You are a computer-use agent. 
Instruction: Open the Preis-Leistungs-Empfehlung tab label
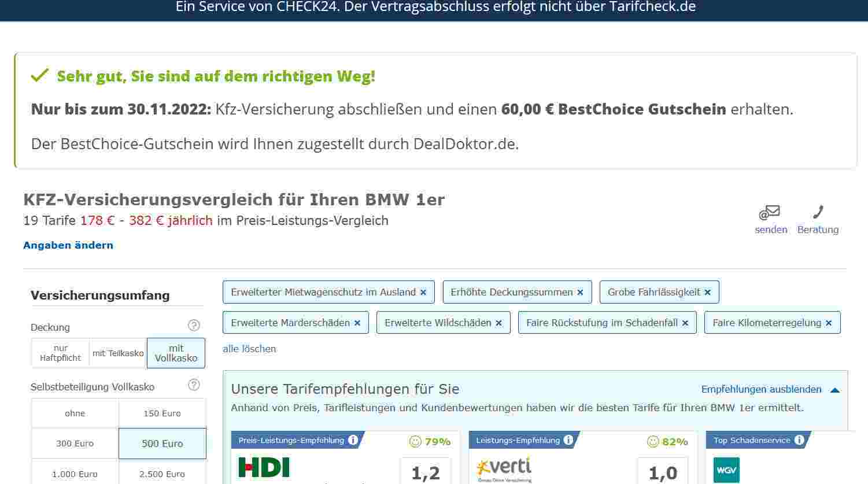point(291,440)
